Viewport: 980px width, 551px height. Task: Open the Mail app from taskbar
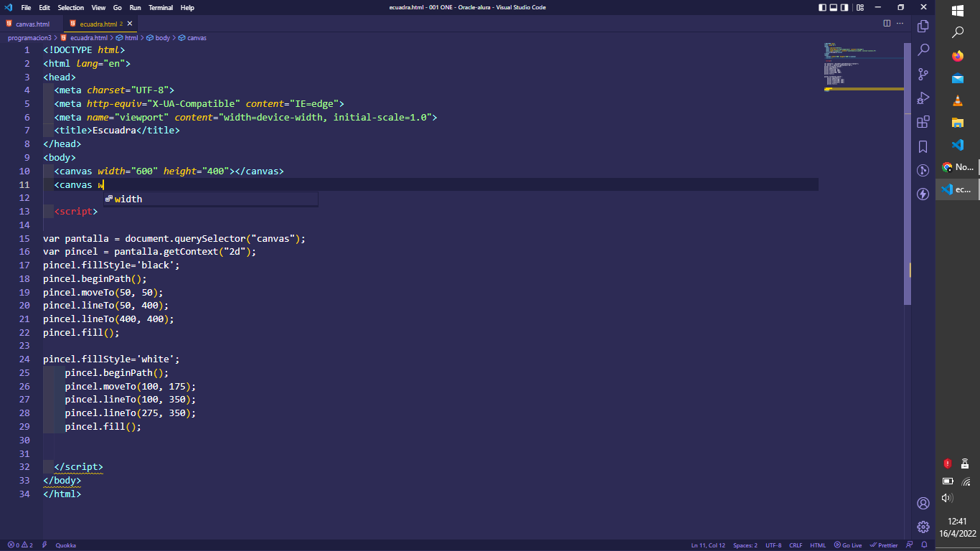pos(958,77)
